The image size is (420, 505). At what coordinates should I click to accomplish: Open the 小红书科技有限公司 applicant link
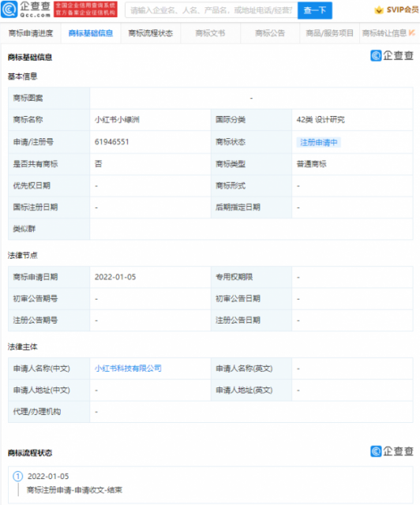pyautogui.click(x=128, y=368)
